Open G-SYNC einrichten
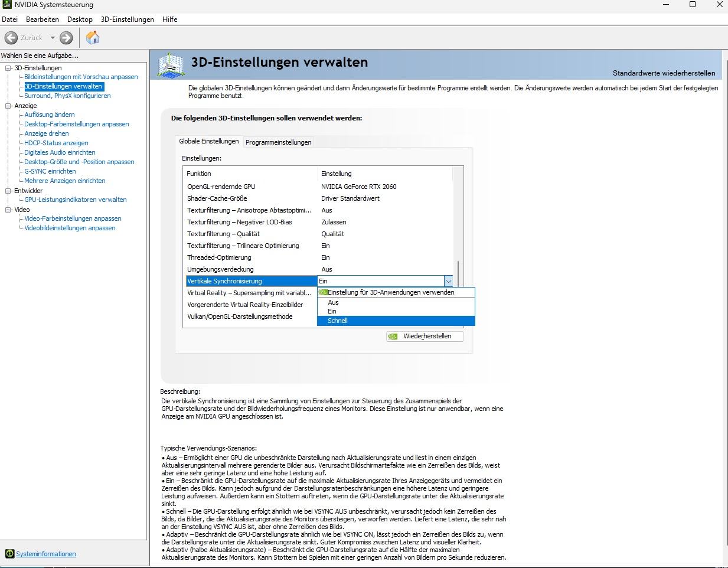Viewport: 728px width, 568px height. [50, 171]
